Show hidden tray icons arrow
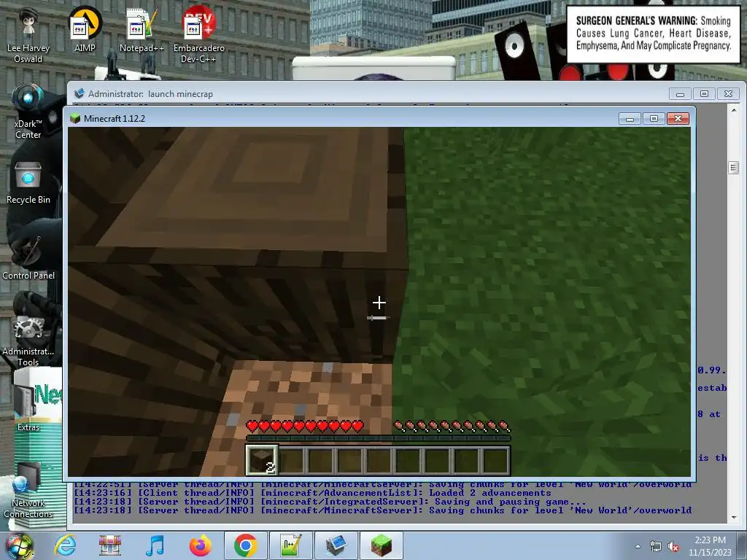 coord(638,546)
